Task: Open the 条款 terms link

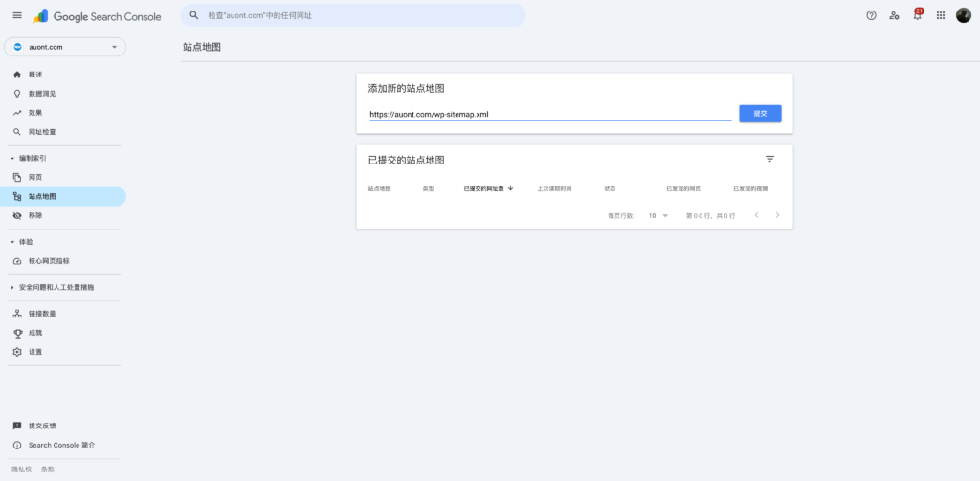Action: click(x=48, y=470)
